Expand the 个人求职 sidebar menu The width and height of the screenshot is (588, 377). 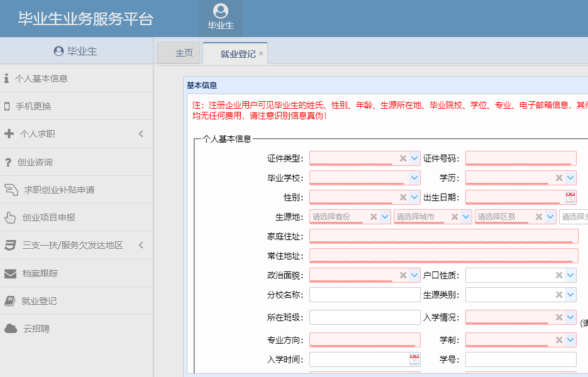(38, 134)
